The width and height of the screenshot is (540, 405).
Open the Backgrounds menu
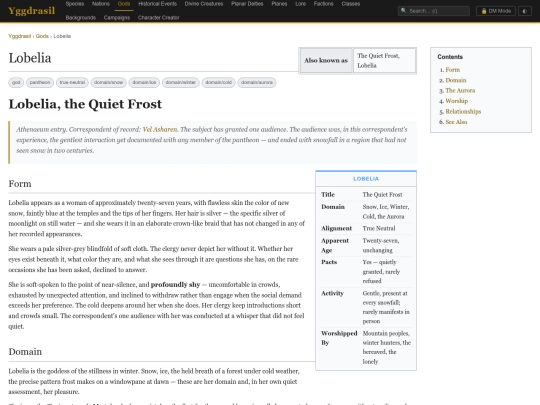[x=81, y=18]
